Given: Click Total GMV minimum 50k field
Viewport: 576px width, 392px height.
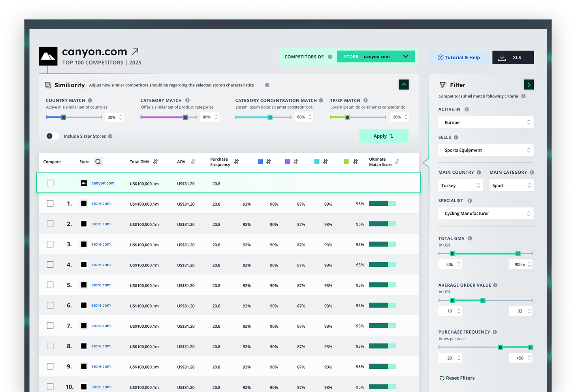Looking at the screenshot, I should 450,264.
